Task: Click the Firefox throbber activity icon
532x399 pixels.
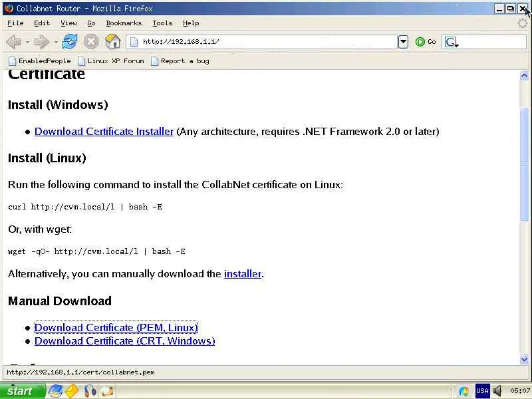Action: tap(523, 23)
